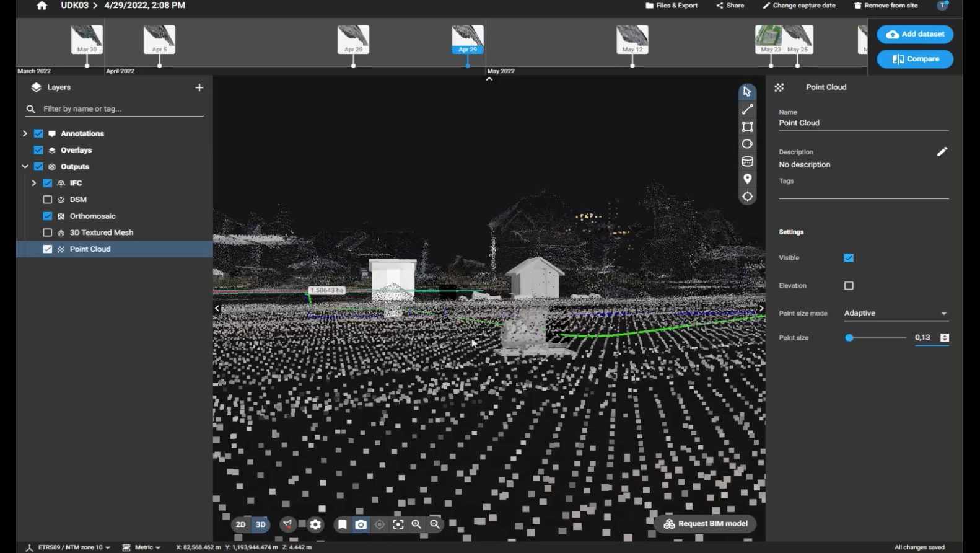Click the gear settings icon in viewer toolbar
The width and height of the screenshot is (980, 553).
click(x=315, y=524)
